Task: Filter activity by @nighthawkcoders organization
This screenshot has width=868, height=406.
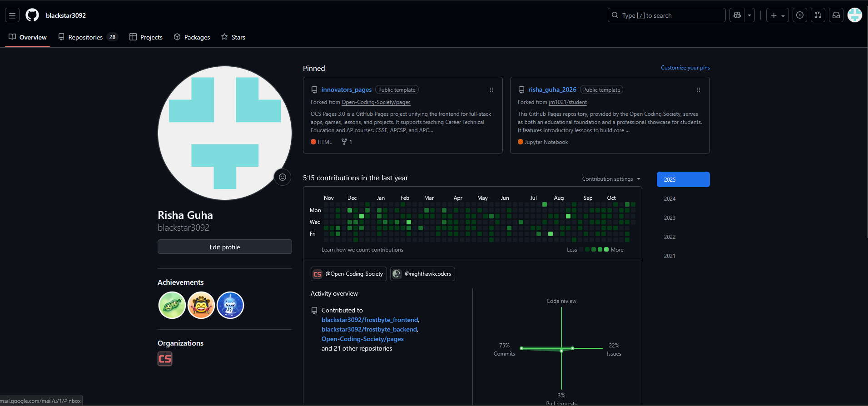Action: (422, 274)
